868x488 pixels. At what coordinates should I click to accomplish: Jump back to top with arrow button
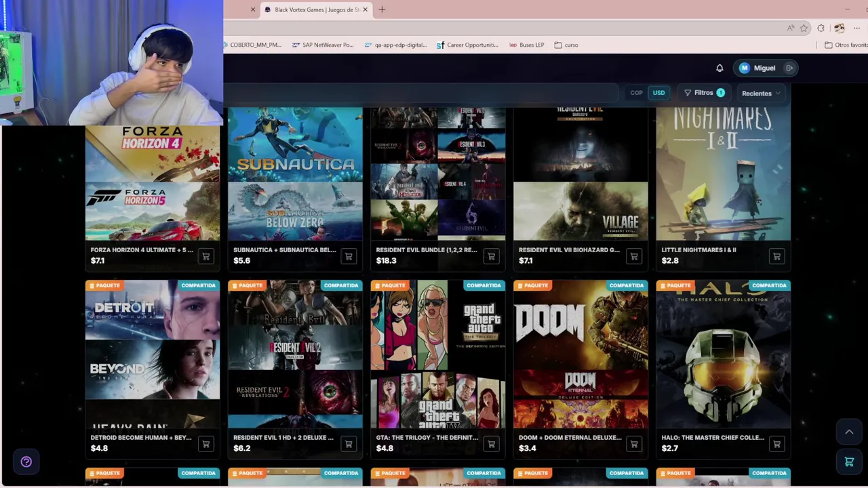[x=849, y=432]
